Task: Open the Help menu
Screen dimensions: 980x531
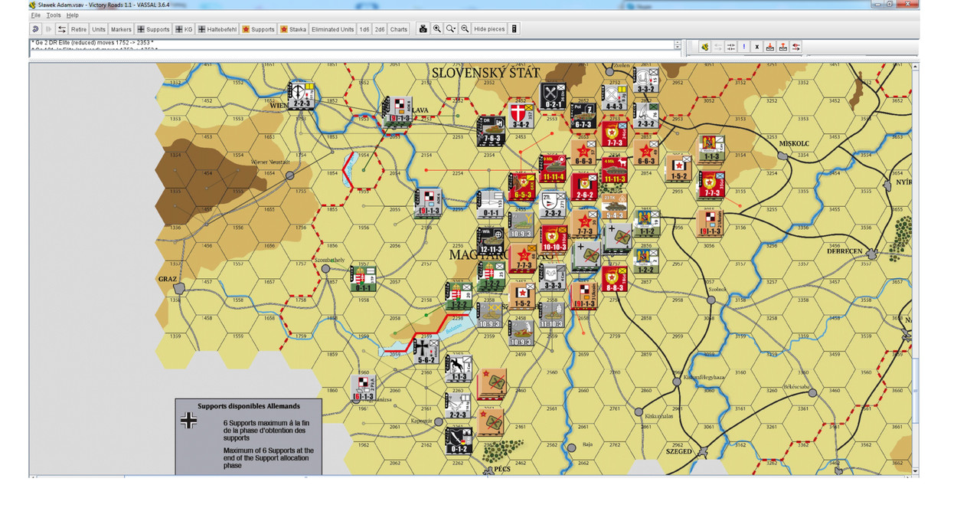Action: (x=72, y=15)
